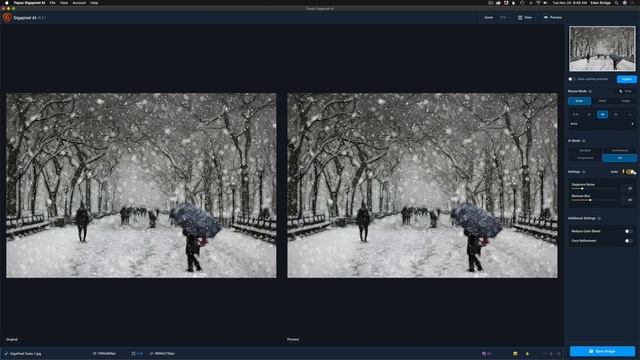Choose the 6x scale option
640x360 pixels.
point(616,115)
